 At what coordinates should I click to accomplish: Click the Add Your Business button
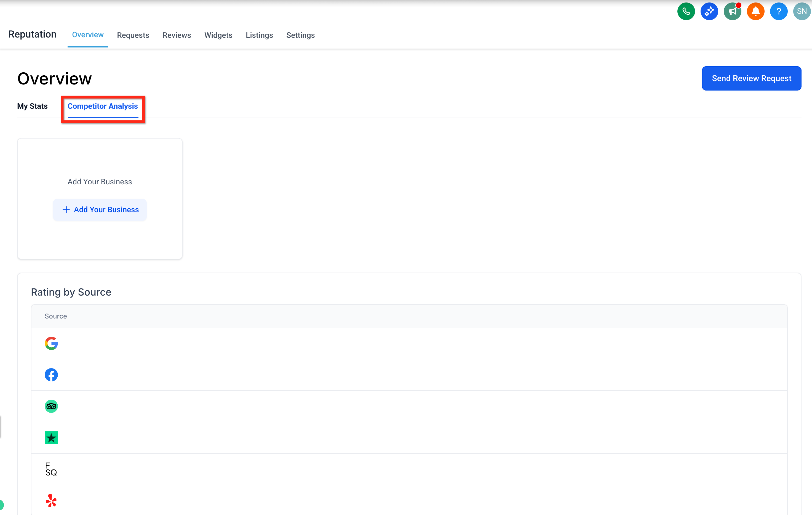point(100,209)
